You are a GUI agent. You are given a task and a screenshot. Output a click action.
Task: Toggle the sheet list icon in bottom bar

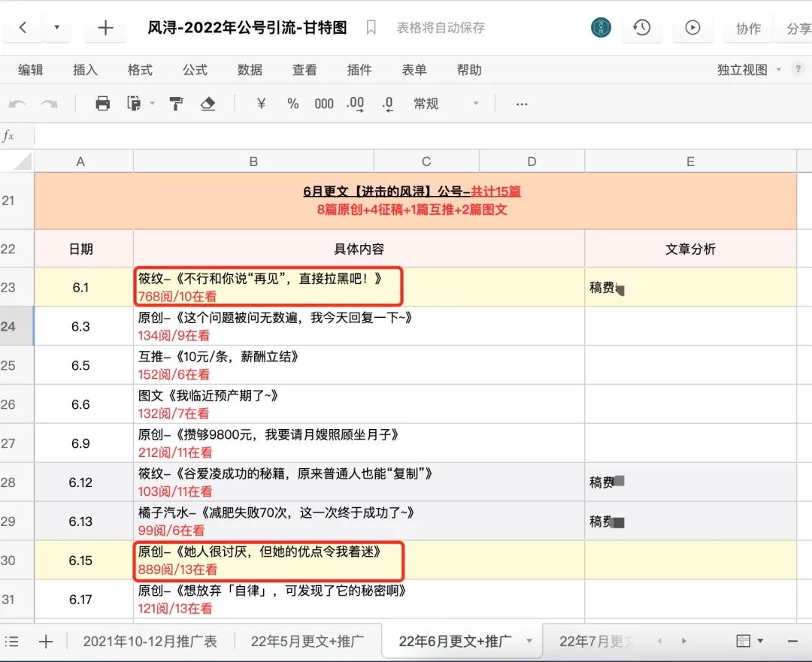[x=11, y=641]
